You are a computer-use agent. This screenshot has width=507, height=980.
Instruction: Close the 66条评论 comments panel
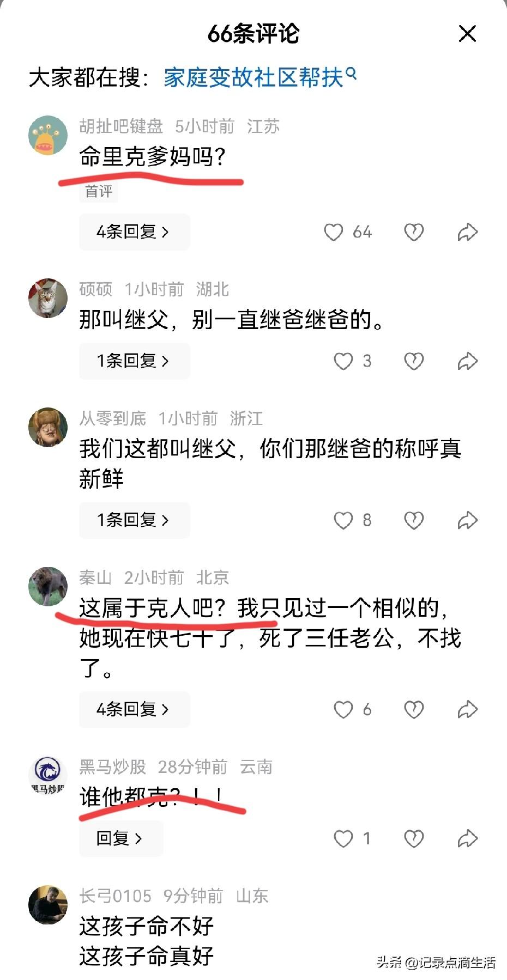pos(468,34)
